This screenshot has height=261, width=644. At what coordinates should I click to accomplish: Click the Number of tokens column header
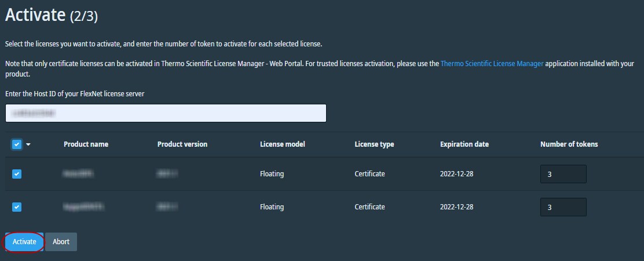[569, 144]
